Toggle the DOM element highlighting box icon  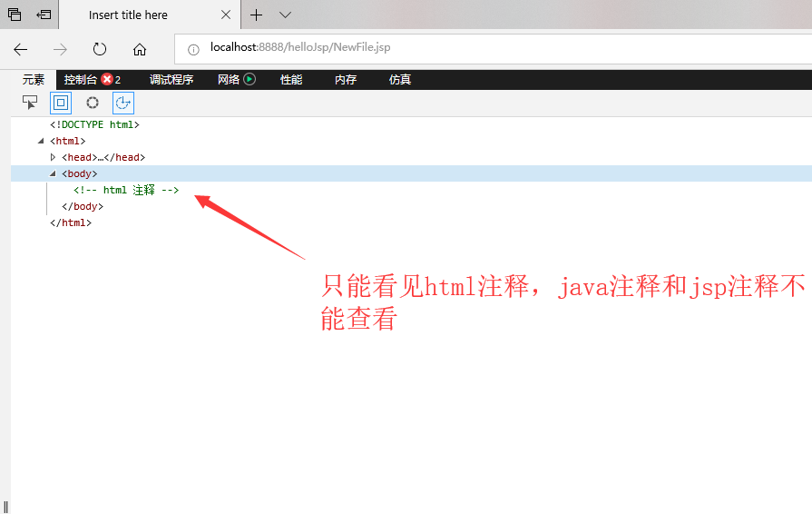click(61, 103)
